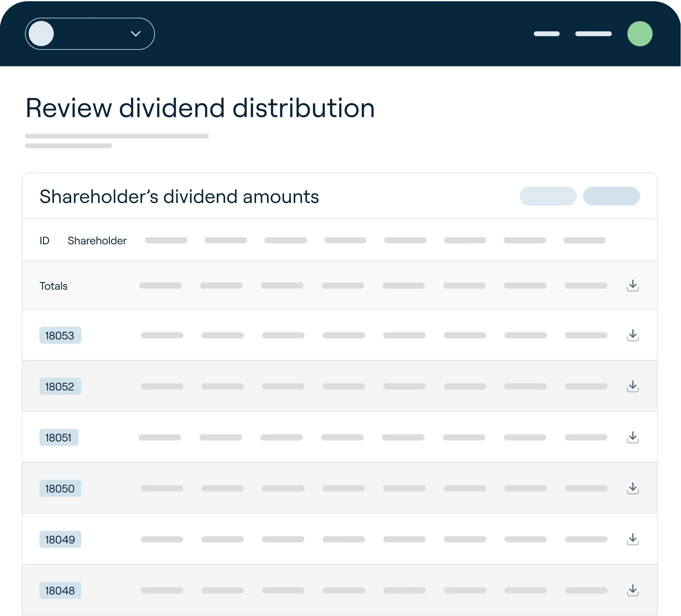Select the Totals row

tap(53, 286)
